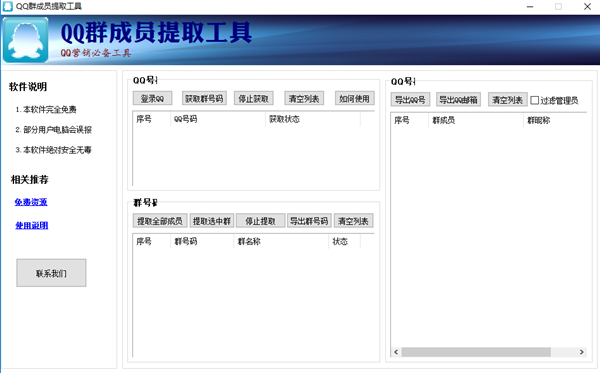
Task: Open the 免费资源 link
Action: tap(31, 202)
